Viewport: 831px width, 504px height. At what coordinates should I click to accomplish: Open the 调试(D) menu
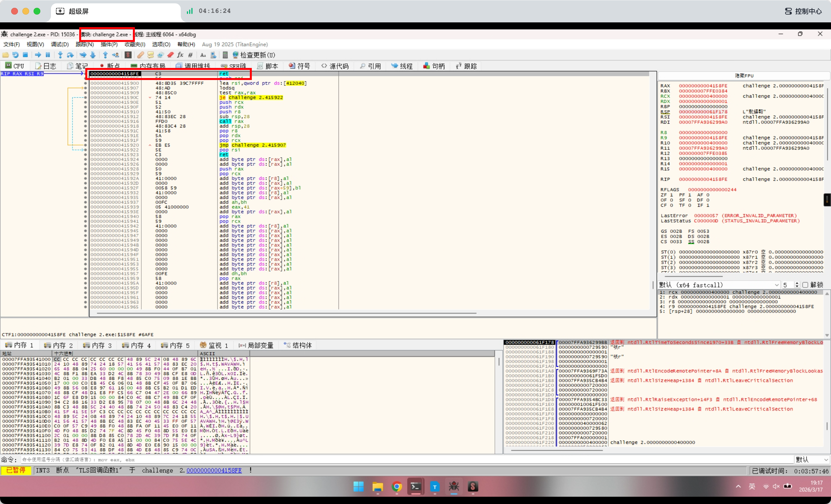[60, 44]
